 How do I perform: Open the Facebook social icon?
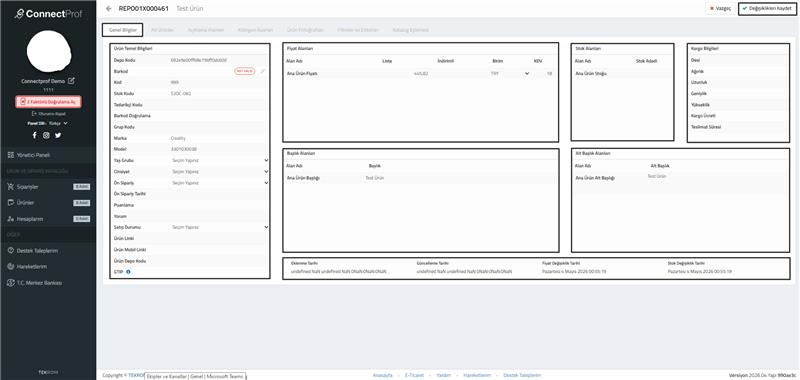pyautogui.click(x=35, y=135)
